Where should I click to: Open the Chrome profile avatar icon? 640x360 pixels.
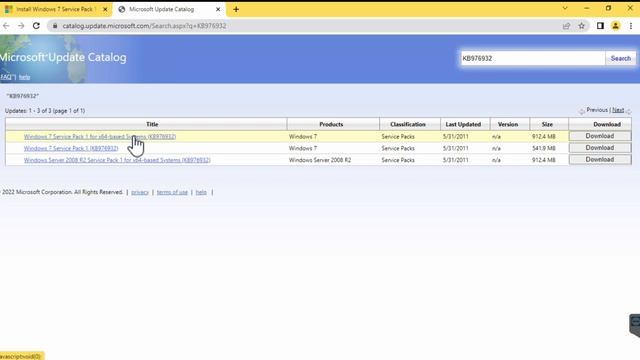pyautogui.click(x=616, y=26)
